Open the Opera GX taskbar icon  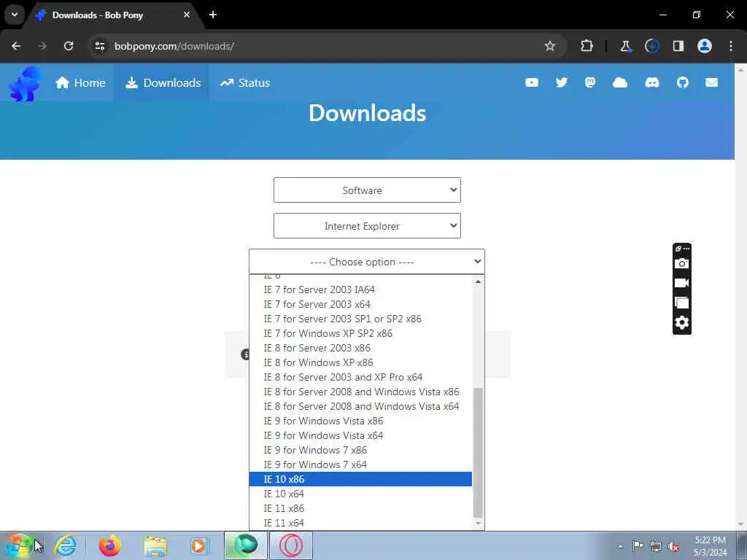coord(291,545)
